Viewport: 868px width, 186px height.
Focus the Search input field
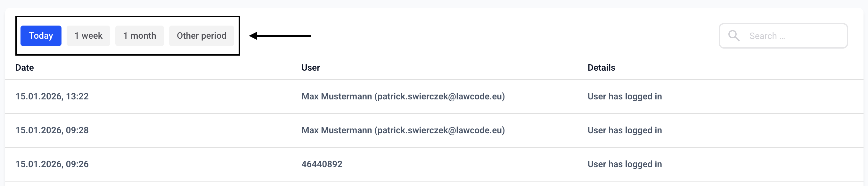(x=783, y=36)
